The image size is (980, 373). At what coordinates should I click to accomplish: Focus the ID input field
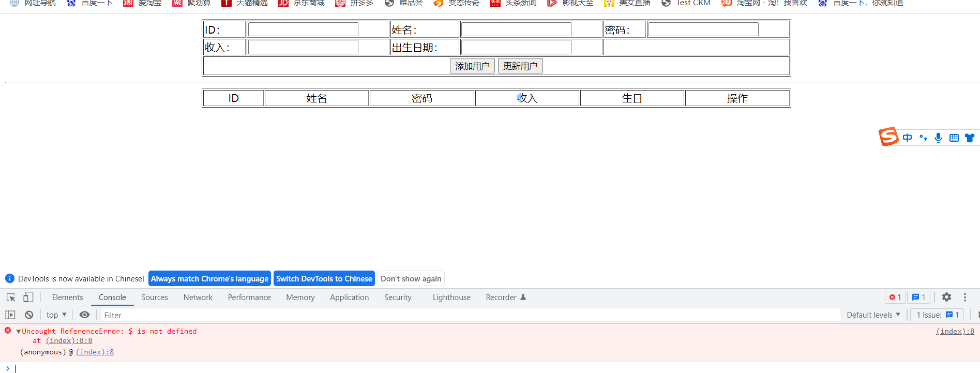point(303,29)
